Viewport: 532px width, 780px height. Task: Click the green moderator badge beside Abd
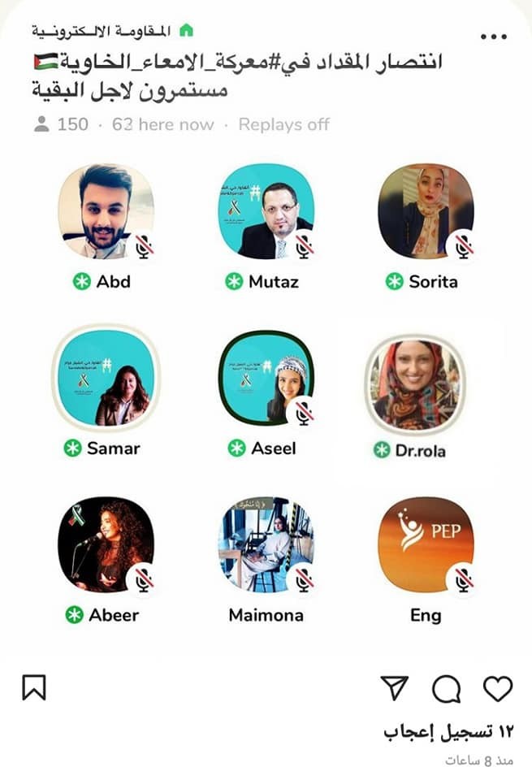point(82,282)
